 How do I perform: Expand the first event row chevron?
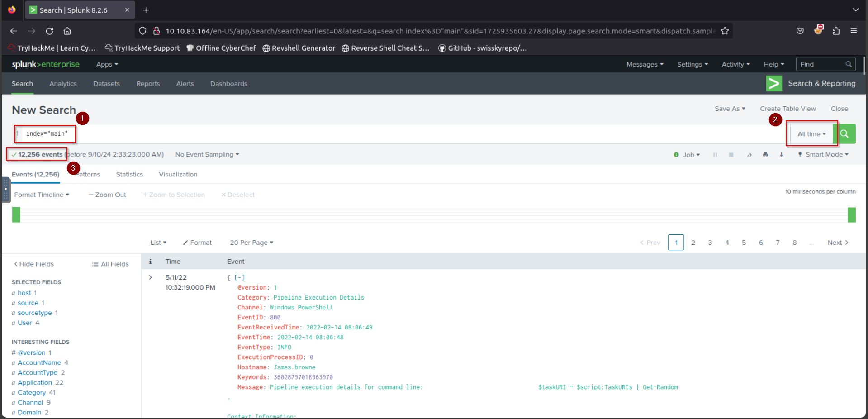pos(150,277)
